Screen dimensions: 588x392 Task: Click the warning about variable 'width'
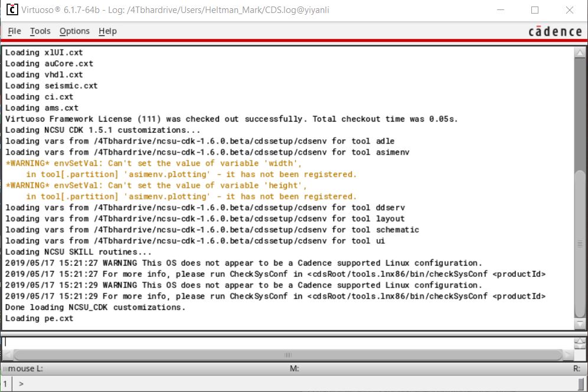tap(181, 169)
